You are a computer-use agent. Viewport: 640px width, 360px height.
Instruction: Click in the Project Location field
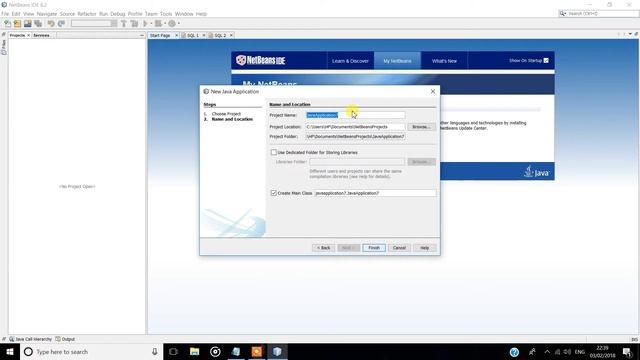(356, 127)
